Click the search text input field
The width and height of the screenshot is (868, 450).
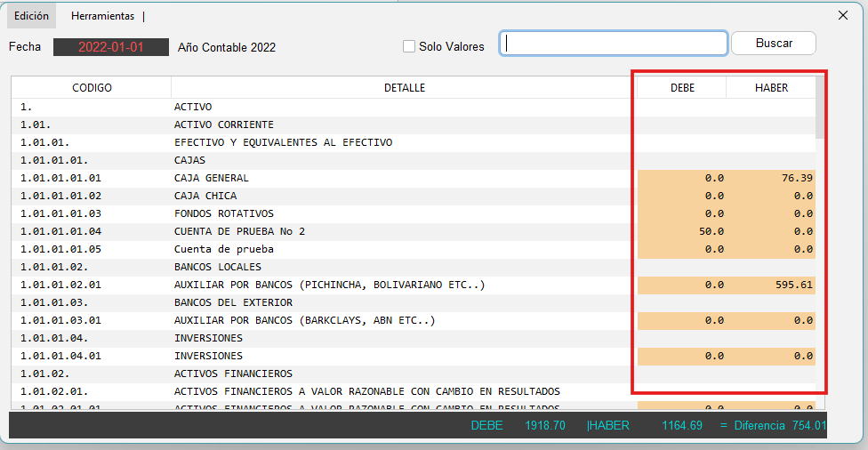(614, 44)
